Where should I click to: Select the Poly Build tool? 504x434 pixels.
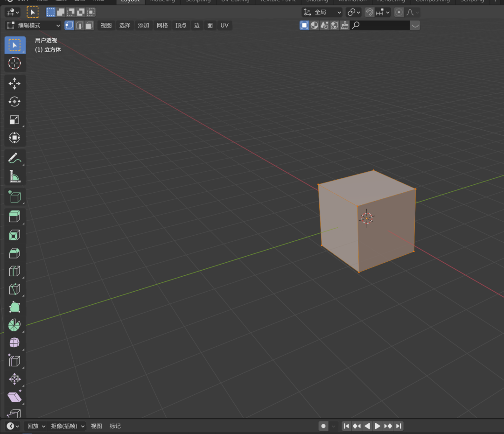click(x=14, y=307)
